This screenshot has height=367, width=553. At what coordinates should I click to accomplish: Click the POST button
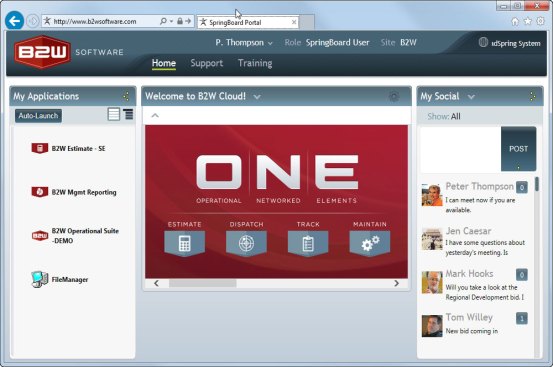point(518,149)
